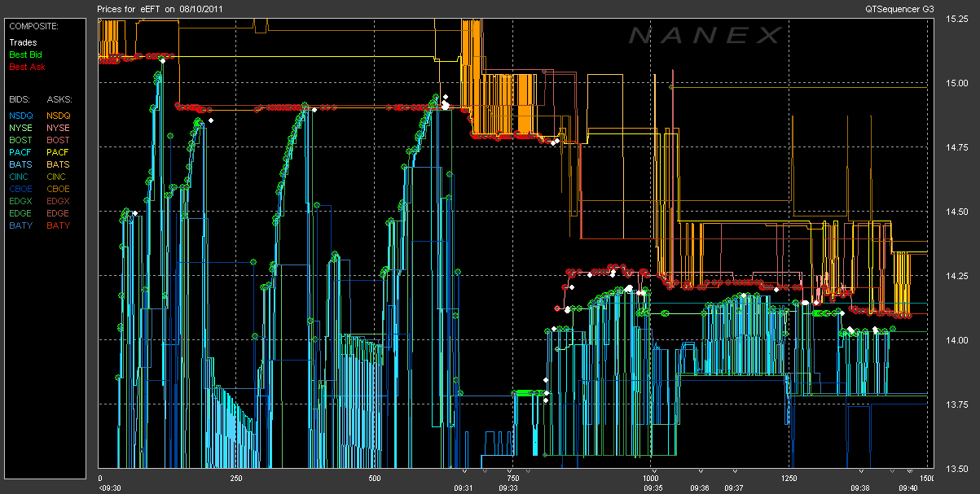Toggle the Best Bid composite series
980x494 pixels.
[25, 55]
